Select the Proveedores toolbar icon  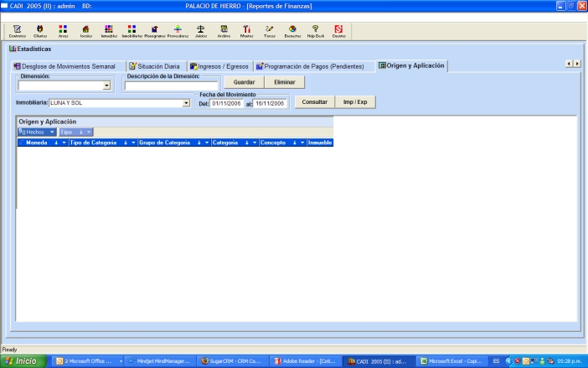tap(178, 30)
